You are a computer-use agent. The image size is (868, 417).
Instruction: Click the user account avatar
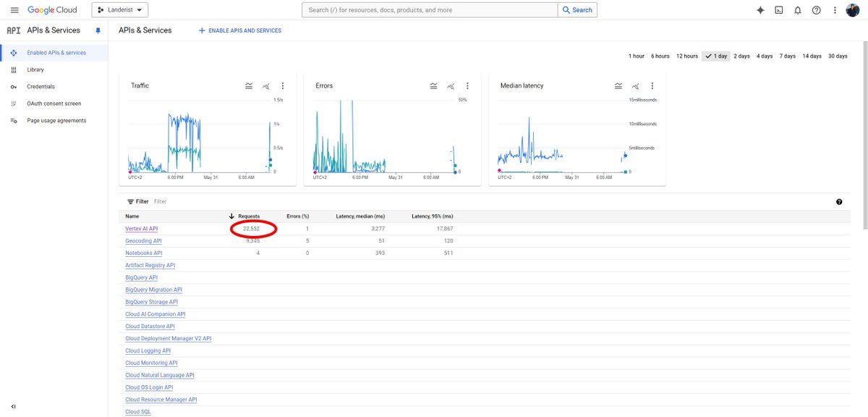853,10
